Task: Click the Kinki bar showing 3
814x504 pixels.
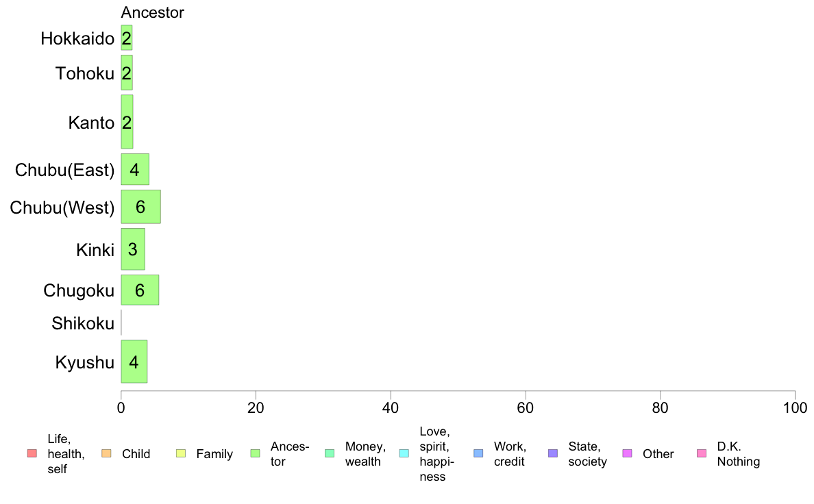Action: point(133,249)
